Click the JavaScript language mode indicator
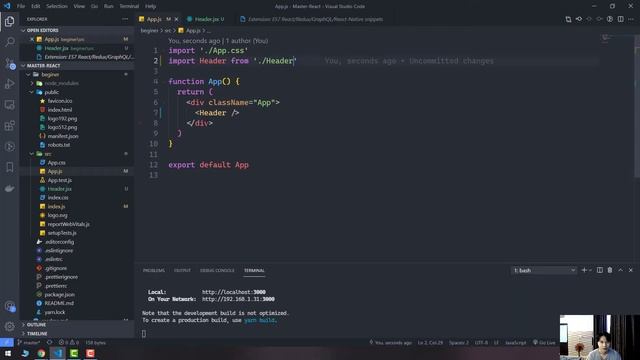The height and width of the screenshot is (360, 640). click(516, 342)
